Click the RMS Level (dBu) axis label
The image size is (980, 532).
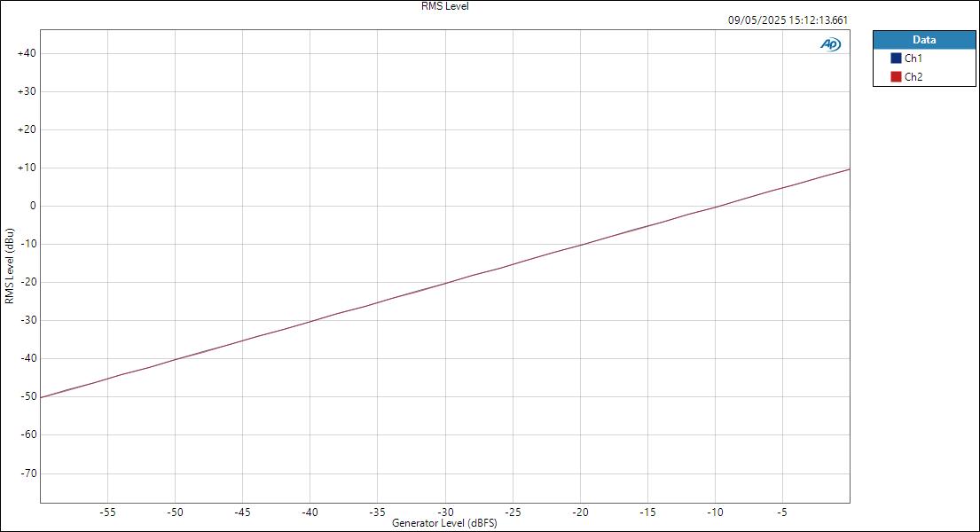tap(10, 266)
